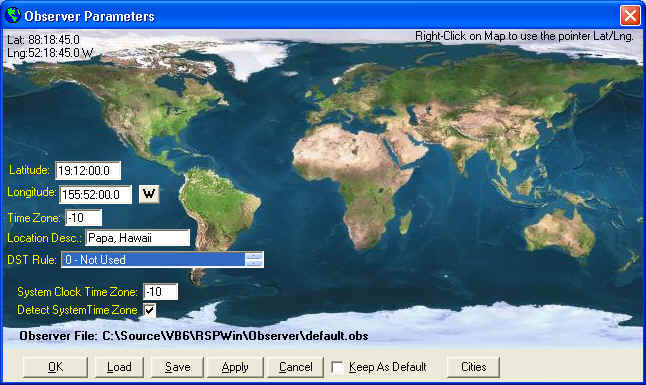Load an observer file
The image size is (646, 385).
[x=119, y=367]
